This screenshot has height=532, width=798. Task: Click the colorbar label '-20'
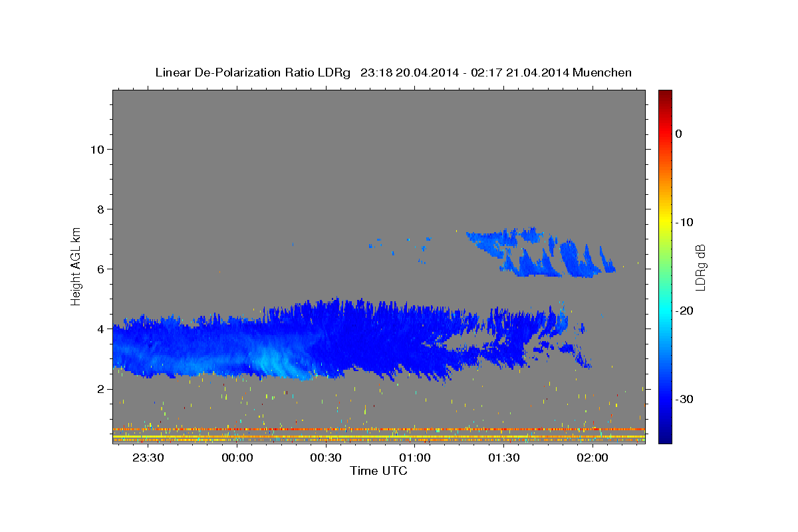[686, 311]
